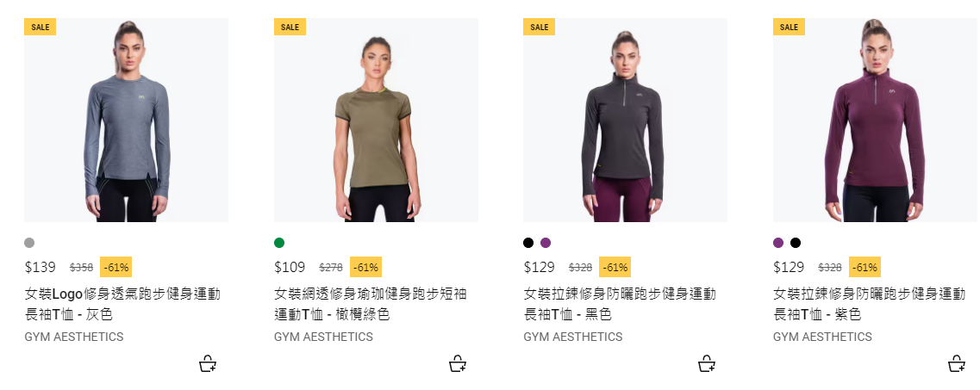
Task: Click GYM AESTHETICS brand under first product
Action: (74, 337)
